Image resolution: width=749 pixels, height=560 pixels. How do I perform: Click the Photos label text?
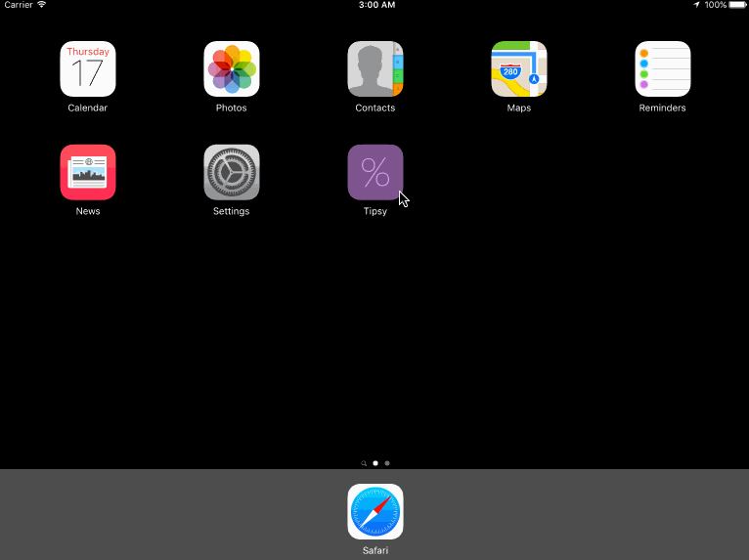pos(232,108)
